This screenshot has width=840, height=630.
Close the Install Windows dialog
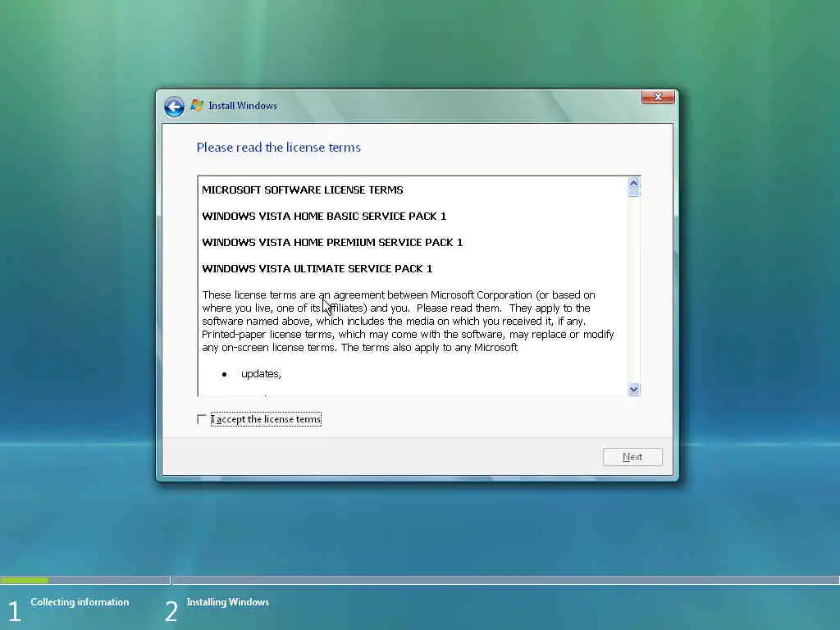(658, 97)
